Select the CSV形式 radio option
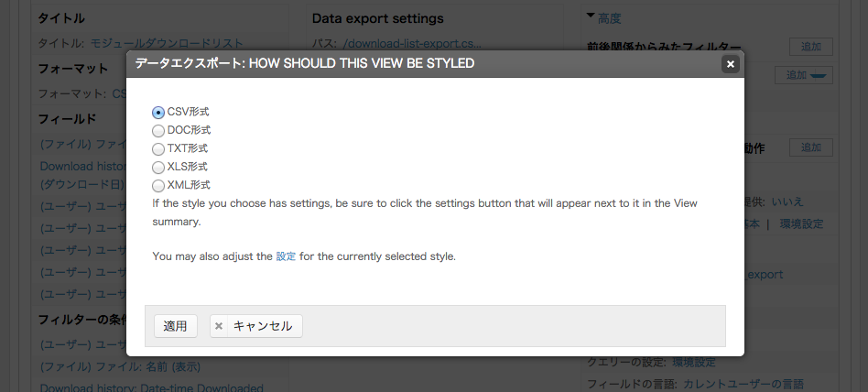Image resolution: width=868 pixels, height=392 pixels. (158, 112)
